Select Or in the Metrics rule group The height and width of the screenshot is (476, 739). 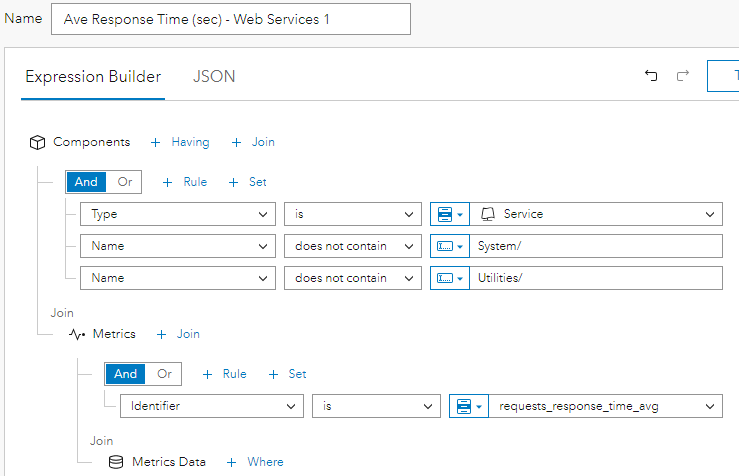(164, 374)
